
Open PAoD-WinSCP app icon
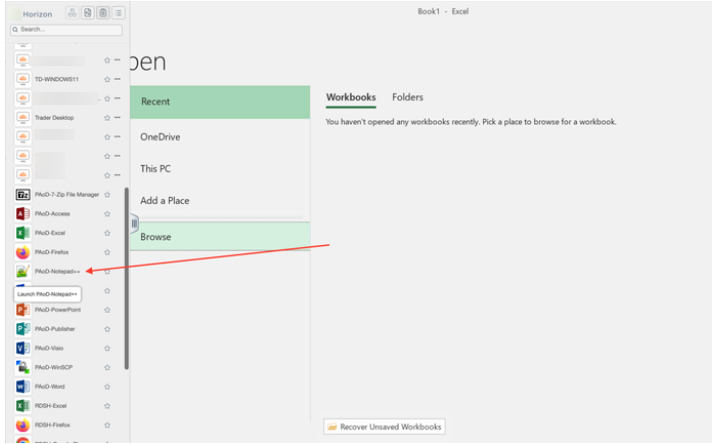(23, 367)
